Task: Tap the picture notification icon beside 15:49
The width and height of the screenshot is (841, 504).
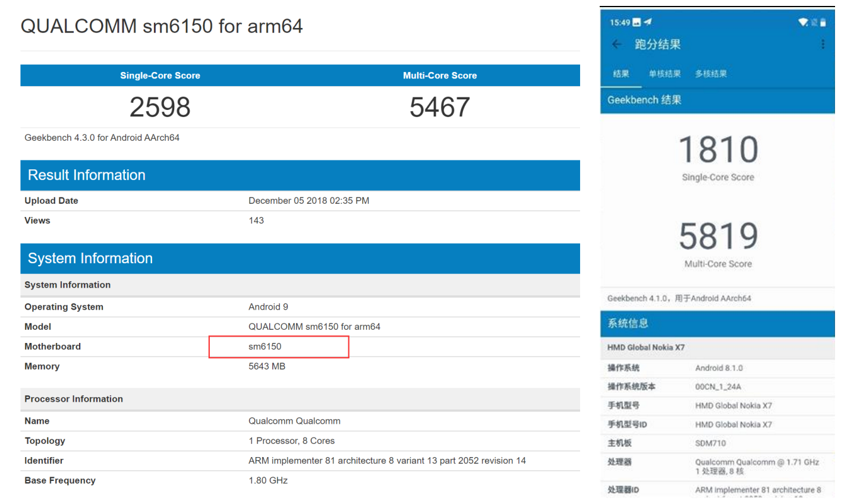Action: click(637, 23)
